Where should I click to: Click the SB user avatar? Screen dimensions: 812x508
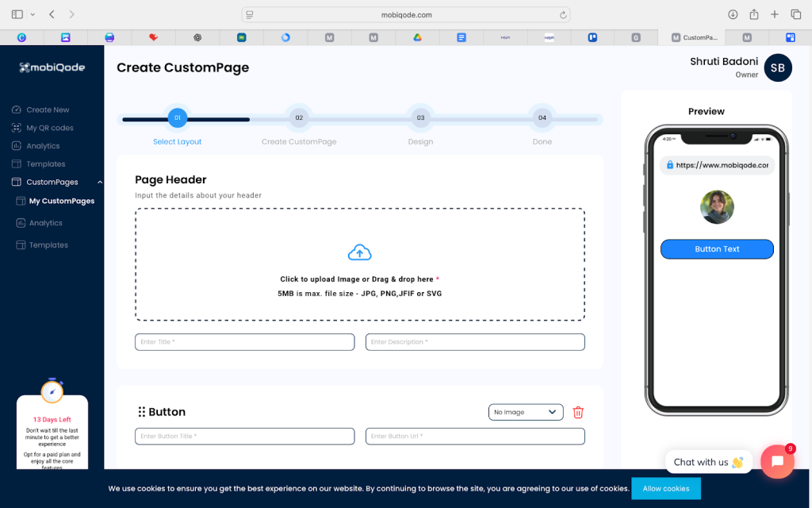click(777, 68)
